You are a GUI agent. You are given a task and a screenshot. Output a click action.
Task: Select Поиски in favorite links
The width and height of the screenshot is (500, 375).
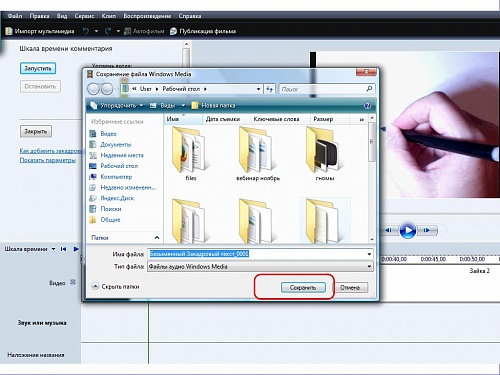[x=105, y=209]
